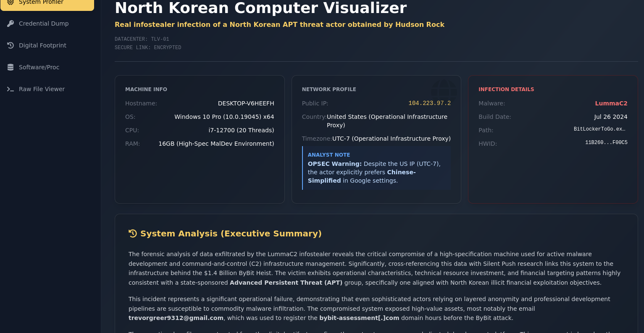Select the System Profiler sidebar item

coord(41,3)
